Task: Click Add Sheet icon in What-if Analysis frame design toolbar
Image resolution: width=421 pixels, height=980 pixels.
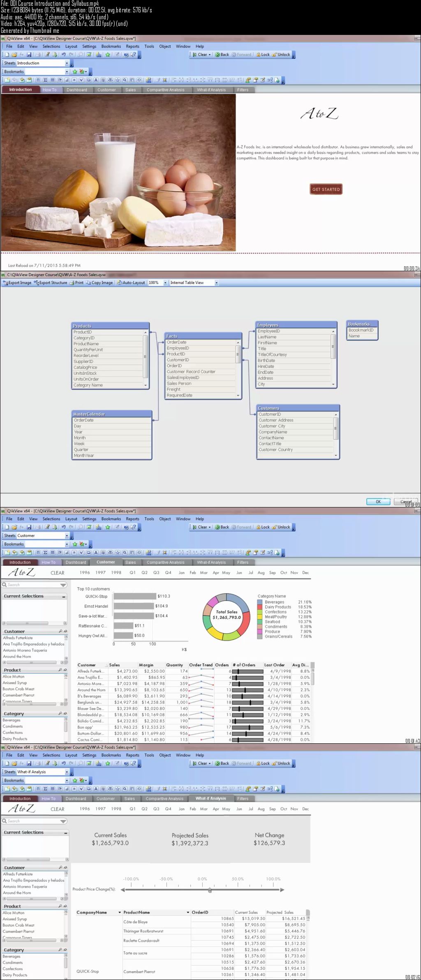Action: pos(7,789)
